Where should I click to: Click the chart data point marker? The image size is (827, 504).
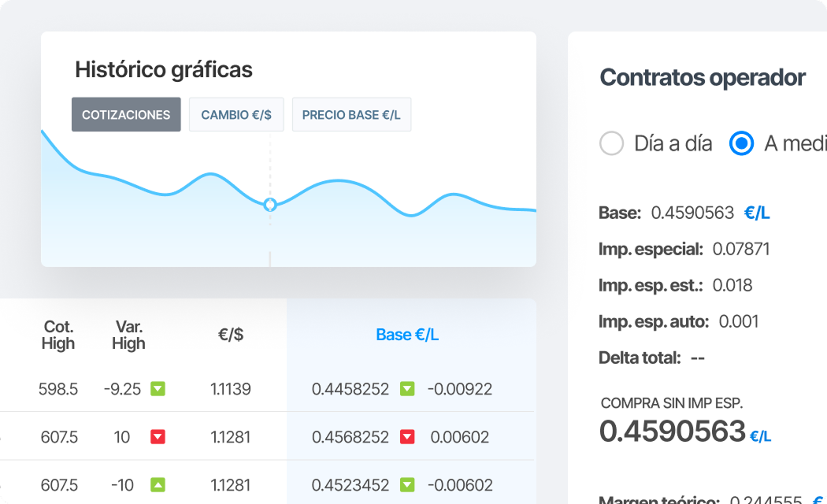[x=270, y=205]
